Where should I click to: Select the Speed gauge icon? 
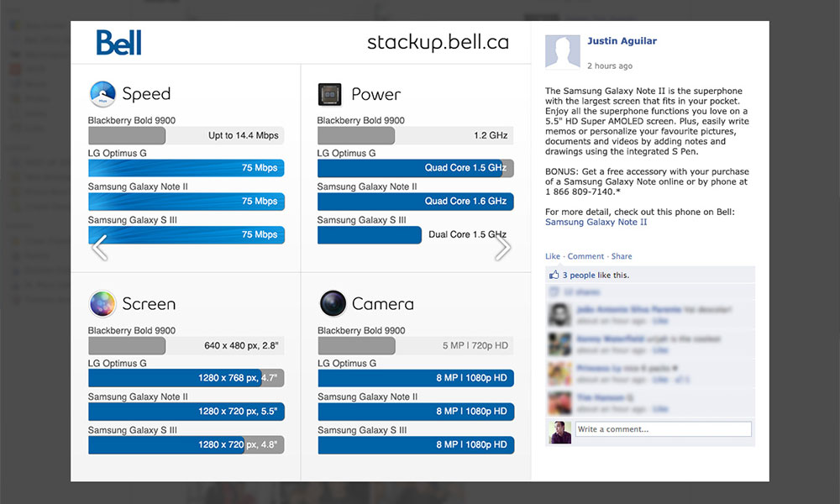[x=102, y=94]
